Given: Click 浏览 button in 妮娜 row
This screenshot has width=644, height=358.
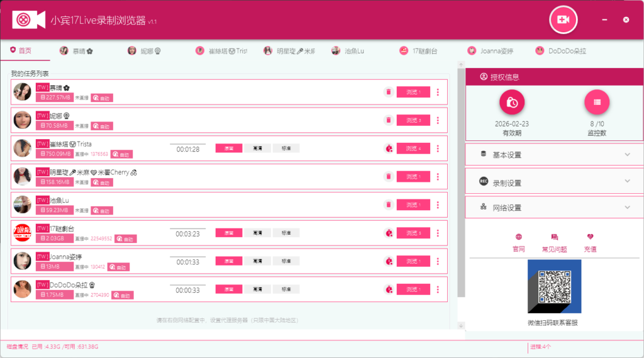Looking at the screenshot, I should 413,120.
